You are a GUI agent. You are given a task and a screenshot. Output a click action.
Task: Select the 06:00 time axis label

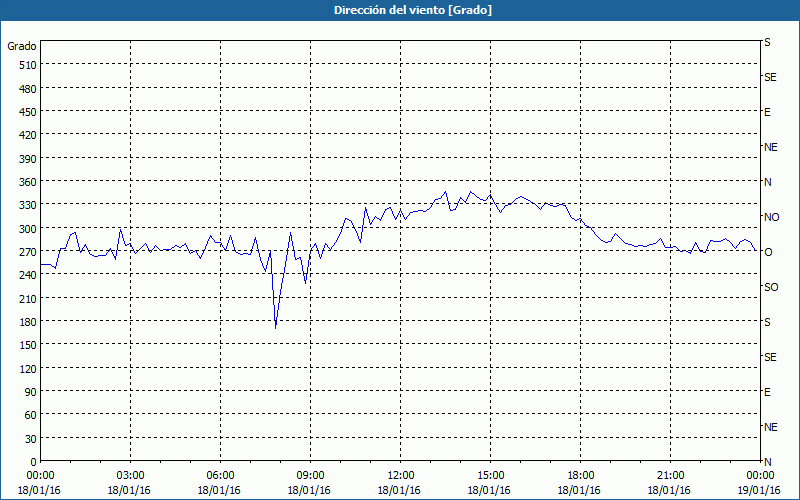[220, 476]
